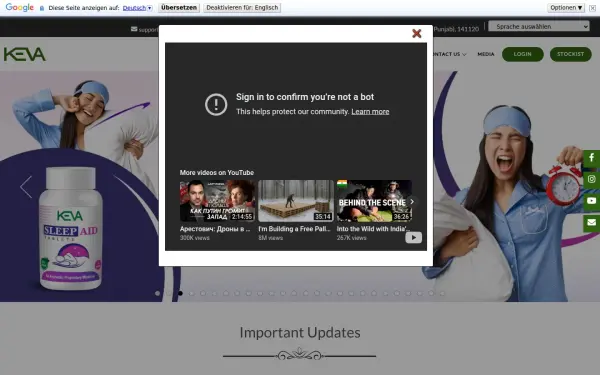Open I'm Building a Free Pall.. thumbnail

click(296, 201)
